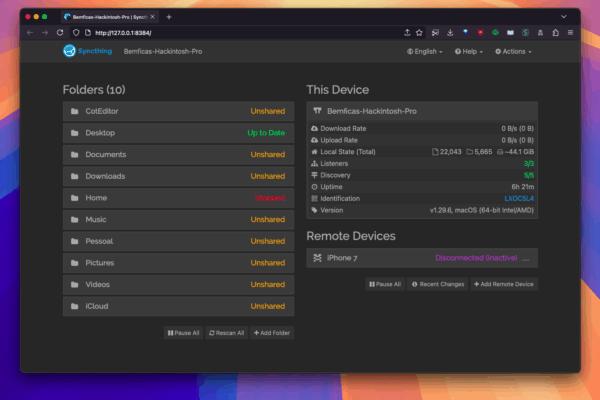Click the Add Folder button
This screenshot has width=600, height=400.
(x=272, y=333)
